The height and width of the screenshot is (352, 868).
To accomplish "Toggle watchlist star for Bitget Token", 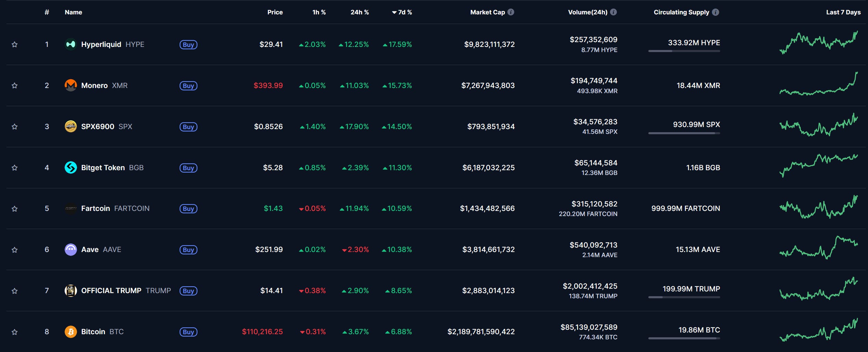I will coord(14,168).
